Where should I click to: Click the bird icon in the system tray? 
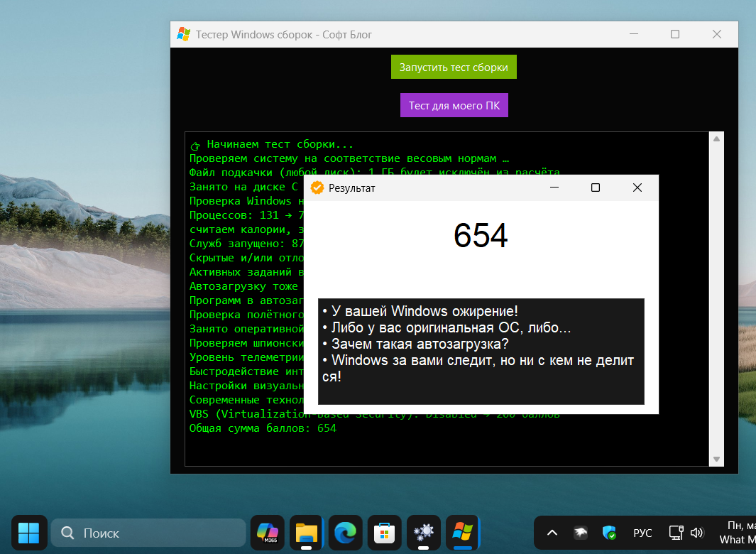[581, 533]
